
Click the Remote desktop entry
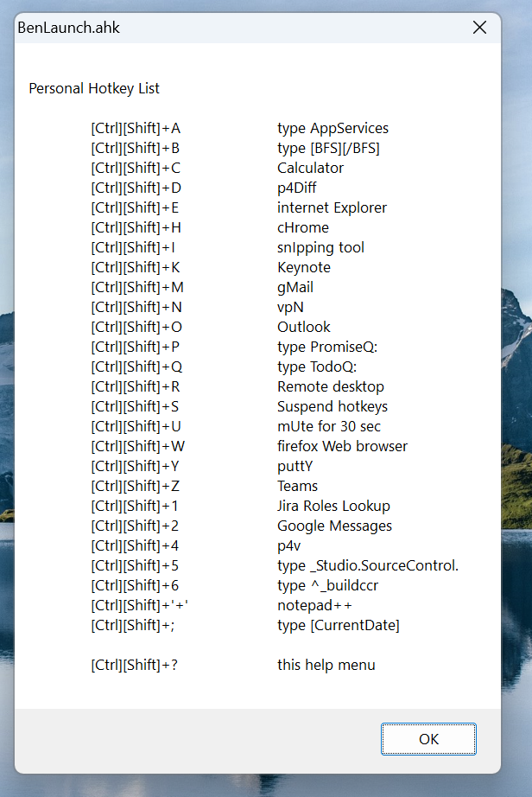330,386
